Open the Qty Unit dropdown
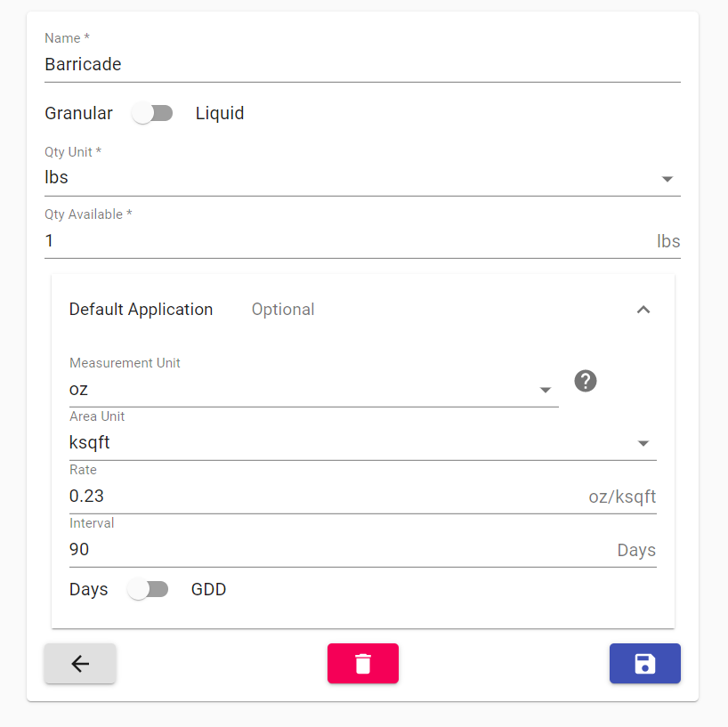 coord(362,178)
